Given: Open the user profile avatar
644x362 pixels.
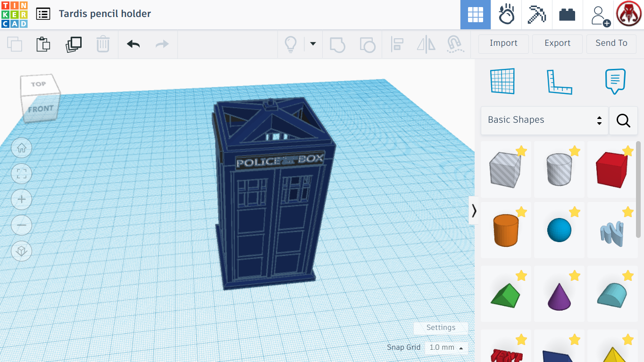Looking at the screenshot, I should pyautogui.click(x=628, y=15).
